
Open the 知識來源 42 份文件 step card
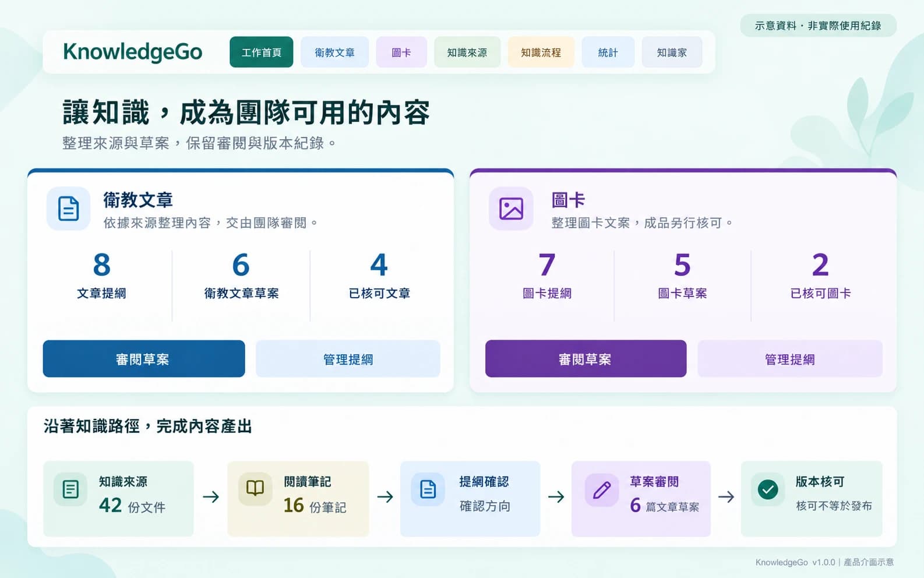(x=118, y=499)
